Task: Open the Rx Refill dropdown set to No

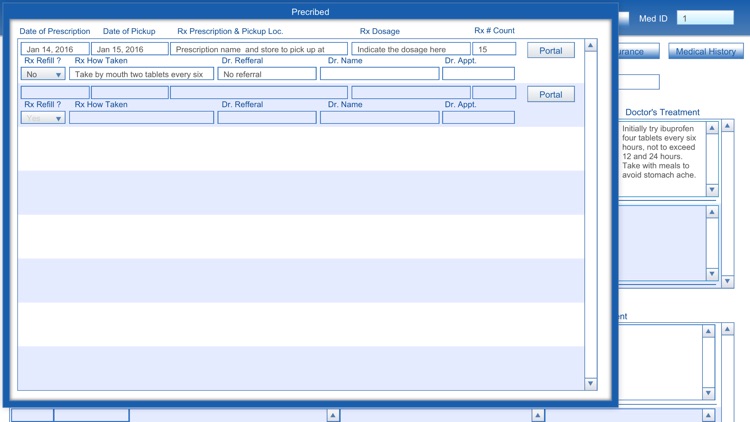Action: (x=43, y=74)
